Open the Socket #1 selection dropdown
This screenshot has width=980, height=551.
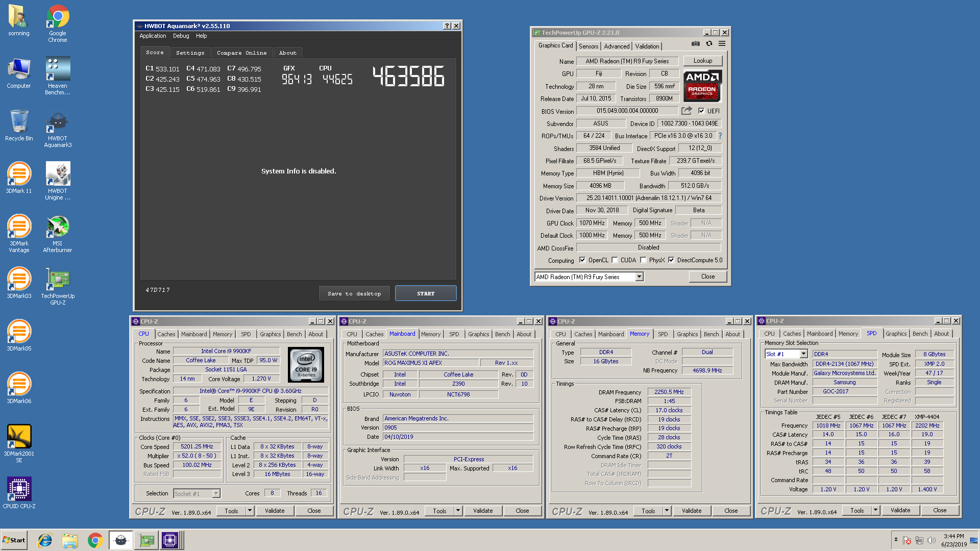[x=216, y=493]
